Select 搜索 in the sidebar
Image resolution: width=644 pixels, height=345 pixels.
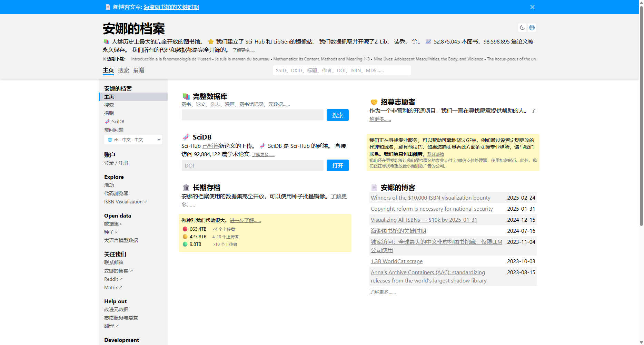[x=109, y=105]
